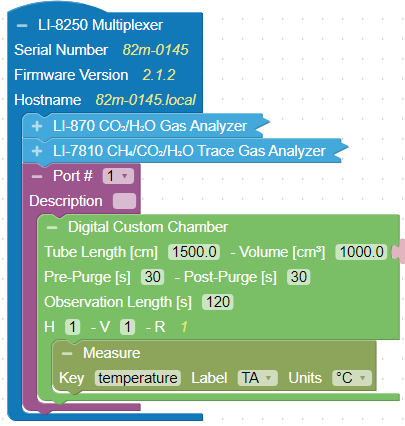Edit the Tube Length value 1500.0
This screenshot has width=405, height=426.
(x=194, y=252)
